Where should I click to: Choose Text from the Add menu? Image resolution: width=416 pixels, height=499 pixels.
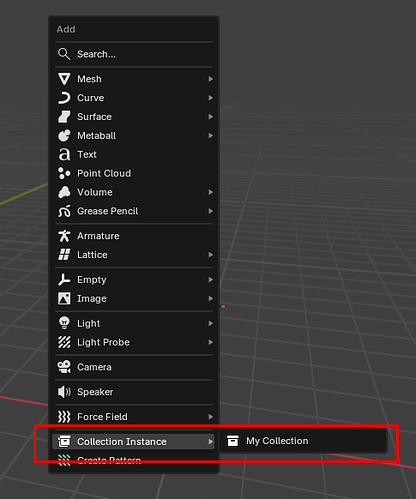point(134,155)
